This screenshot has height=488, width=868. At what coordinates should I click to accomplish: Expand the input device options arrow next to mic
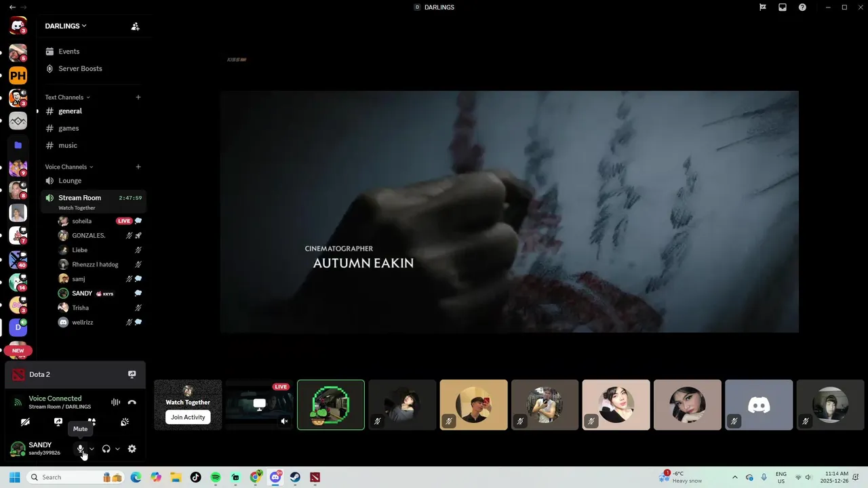[92, 449]
